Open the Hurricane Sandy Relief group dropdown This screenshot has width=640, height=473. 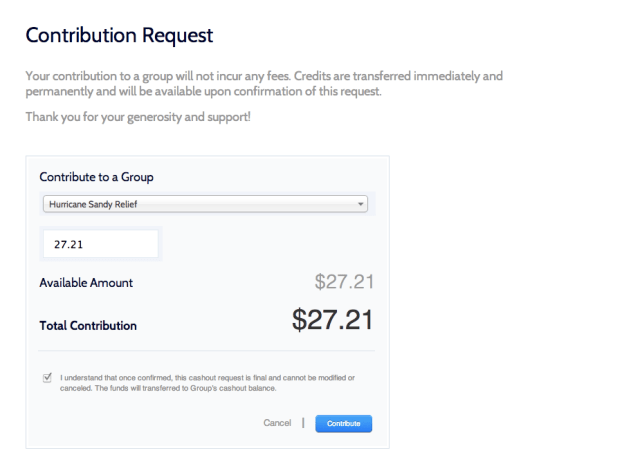(200, 203)
